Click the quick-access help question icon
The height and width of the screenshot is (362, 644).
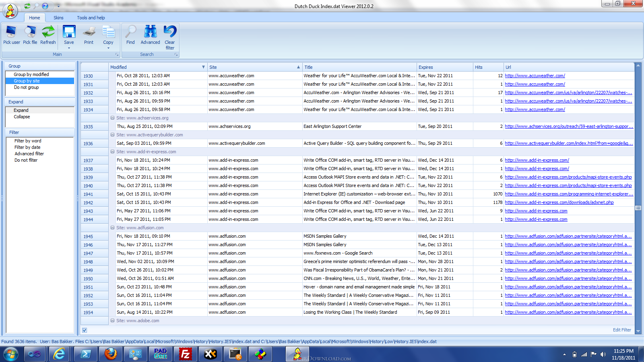pos(45,6)
